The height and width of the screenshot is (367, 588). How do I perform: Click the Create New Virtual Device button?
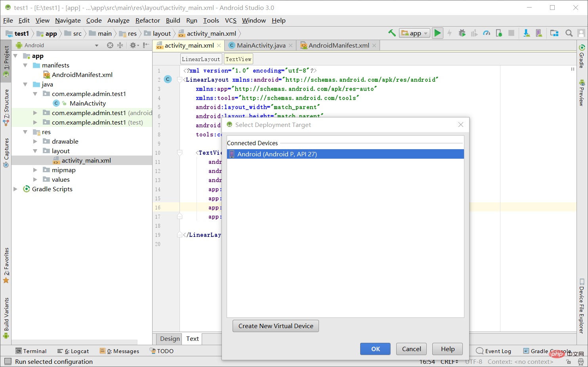pos(275,326)
